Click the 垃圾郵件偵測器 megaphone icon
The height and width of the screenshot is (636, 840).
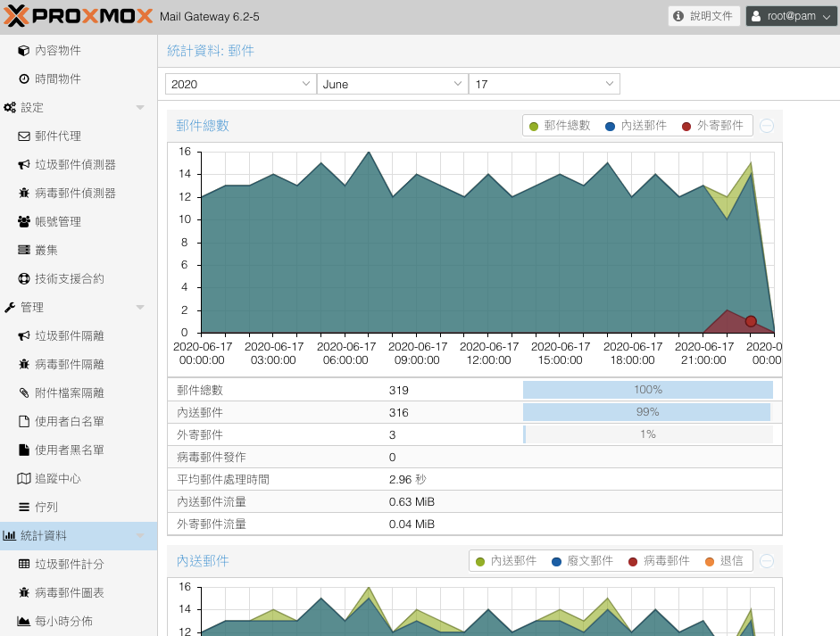point(23,164)
